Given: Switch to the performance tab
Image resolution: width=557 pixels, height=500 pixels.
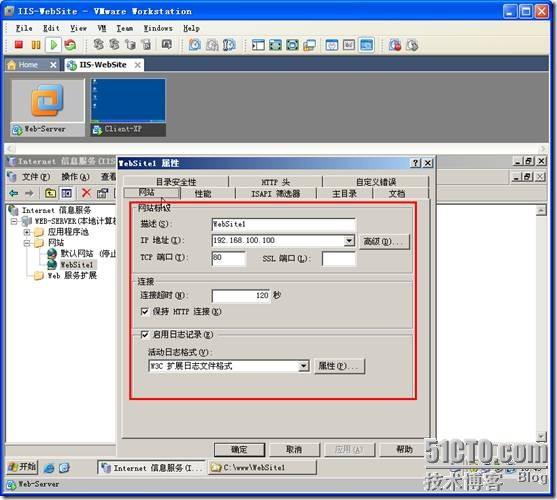Looking at the screenshot, I should tap(203, 194).
